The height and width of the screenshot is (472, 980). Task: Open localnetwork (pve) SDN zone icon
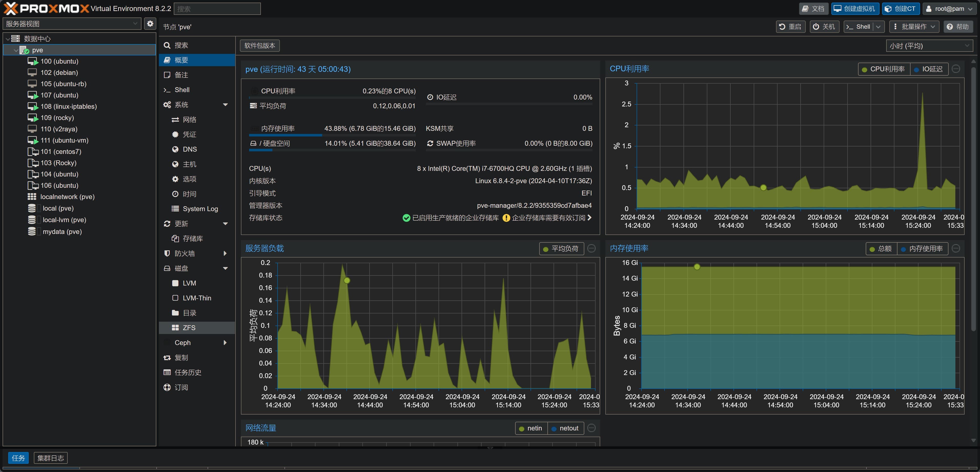pos(32,196)
